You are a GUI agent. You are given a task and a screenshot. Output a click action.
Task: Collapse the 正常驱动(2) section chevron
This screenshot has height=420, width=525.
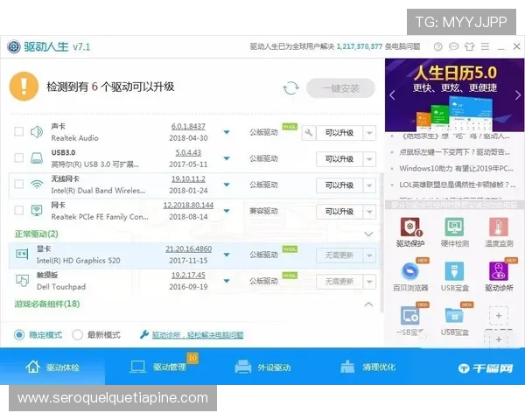tap(368, 234)
